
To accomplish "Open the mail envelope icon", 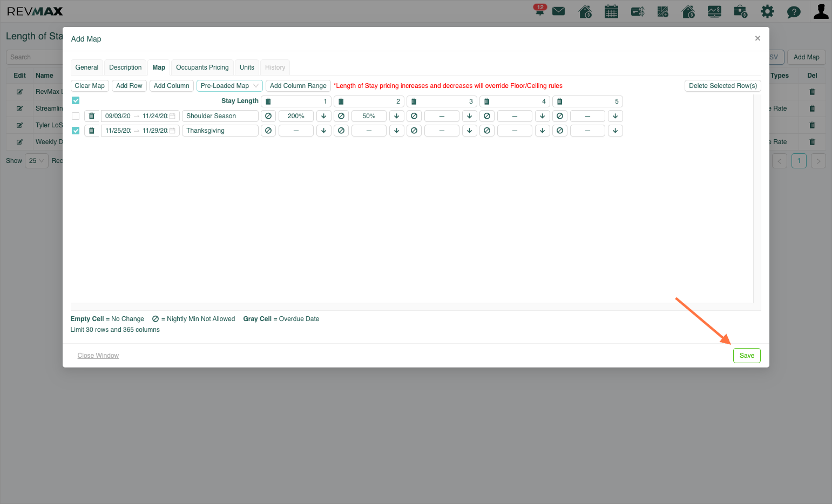I will tap(559, 11).
